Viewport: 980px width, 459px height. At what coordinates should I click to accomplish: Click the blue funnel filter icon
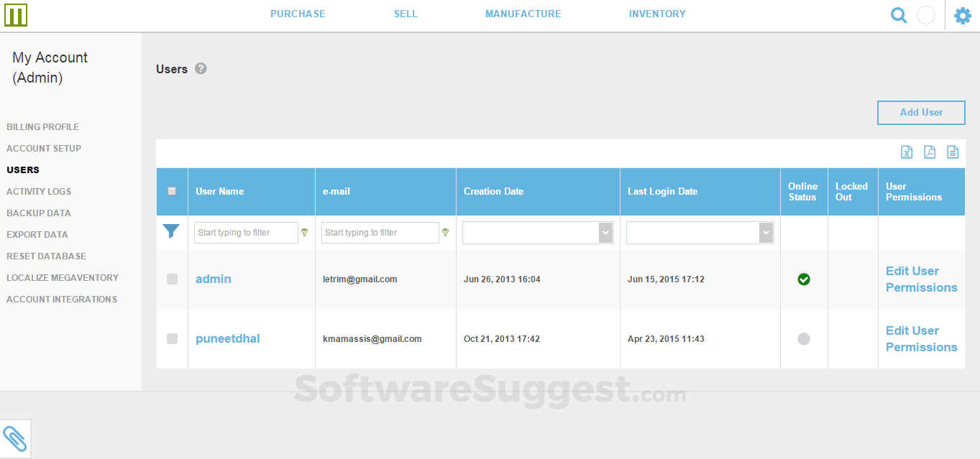click(171, 231)
